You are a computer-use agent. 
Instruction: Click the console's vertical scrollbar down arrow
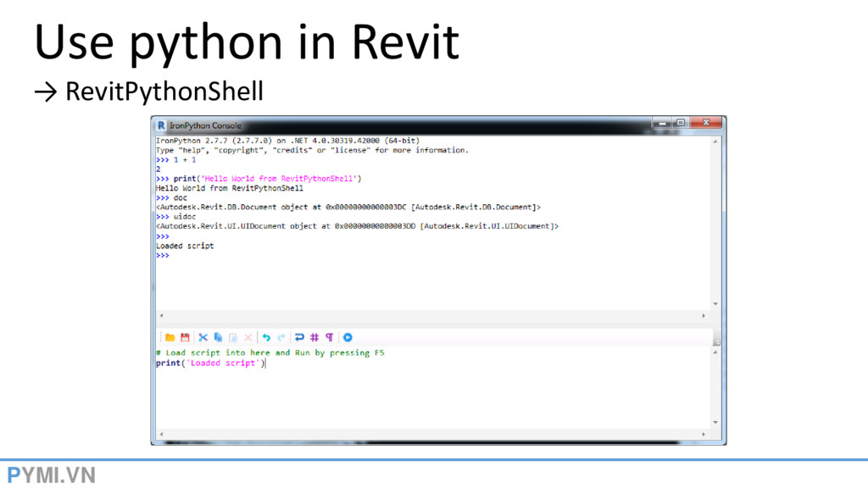715,304
